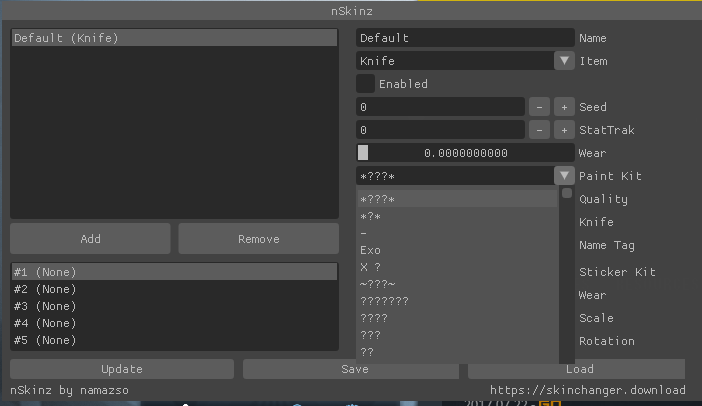Image resolution: width=702 pixels, height=406 pixels.
Task: Select sticker slot #1 (None)
Action: pyautogui.click(x=174, y=272)
